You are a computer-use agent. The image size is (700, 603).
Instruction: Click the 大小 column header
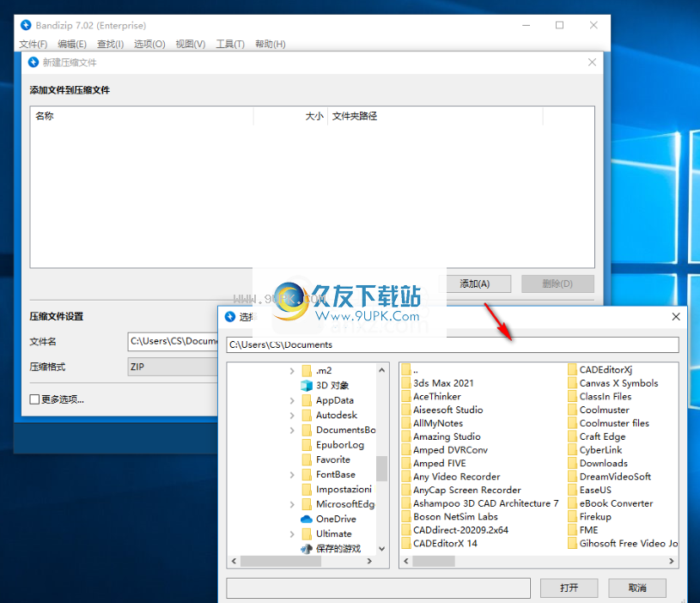pos(290,116)
